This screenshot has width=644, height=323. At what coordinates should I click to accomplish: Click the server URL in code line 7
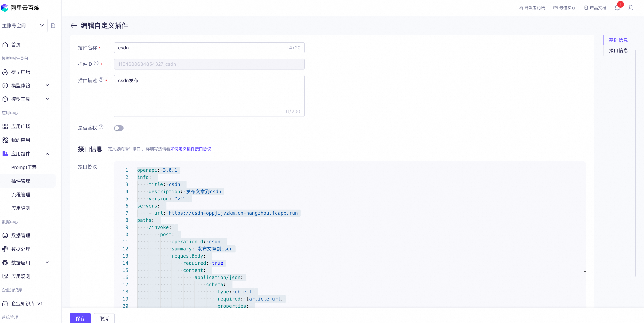(233, 213)
